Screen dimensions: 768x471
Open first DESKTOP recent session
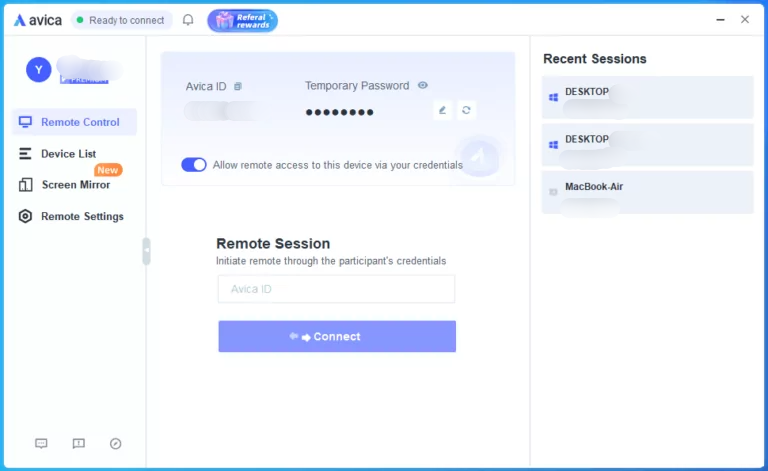click(648, 97)
